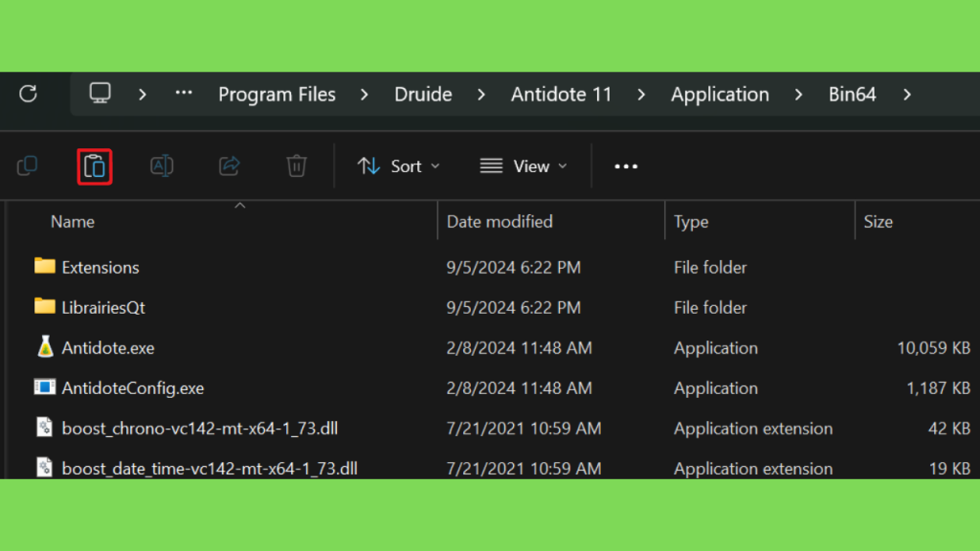Click the LibrairiesQt row's File folder type
This screenshot has height=551, width=980.
coord(710,307)
